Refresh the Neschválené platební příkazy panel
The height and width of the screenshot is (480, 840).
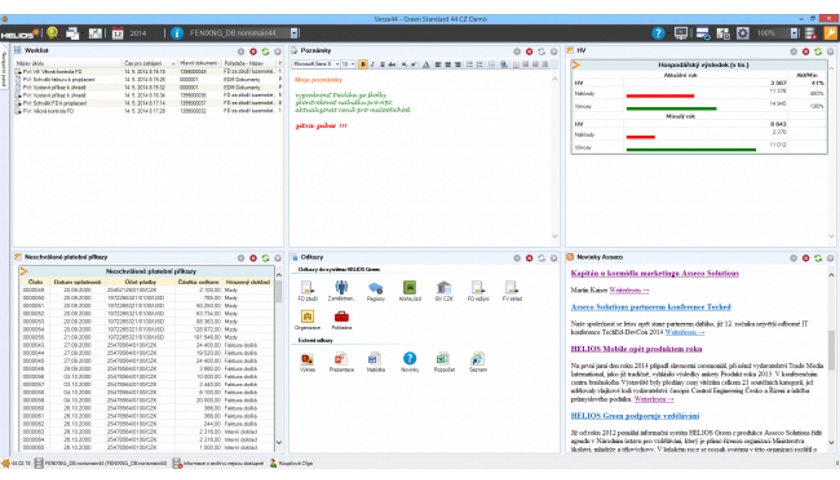(265, 258)
